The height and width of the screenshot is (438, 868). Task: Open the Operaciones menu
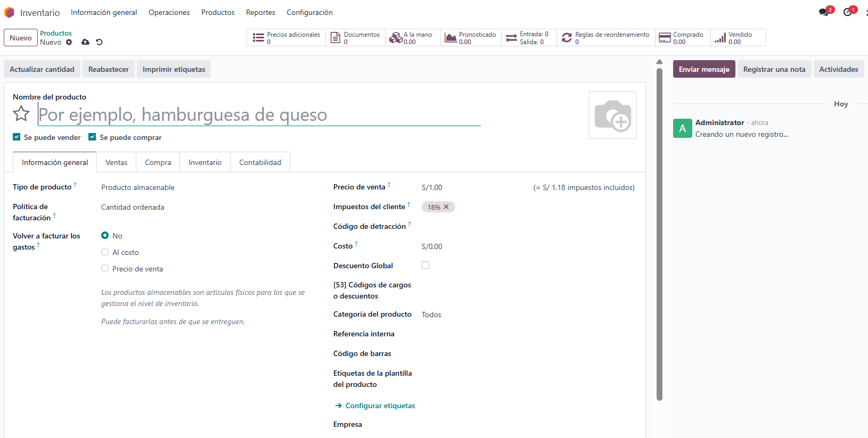(x=169, y=12)
